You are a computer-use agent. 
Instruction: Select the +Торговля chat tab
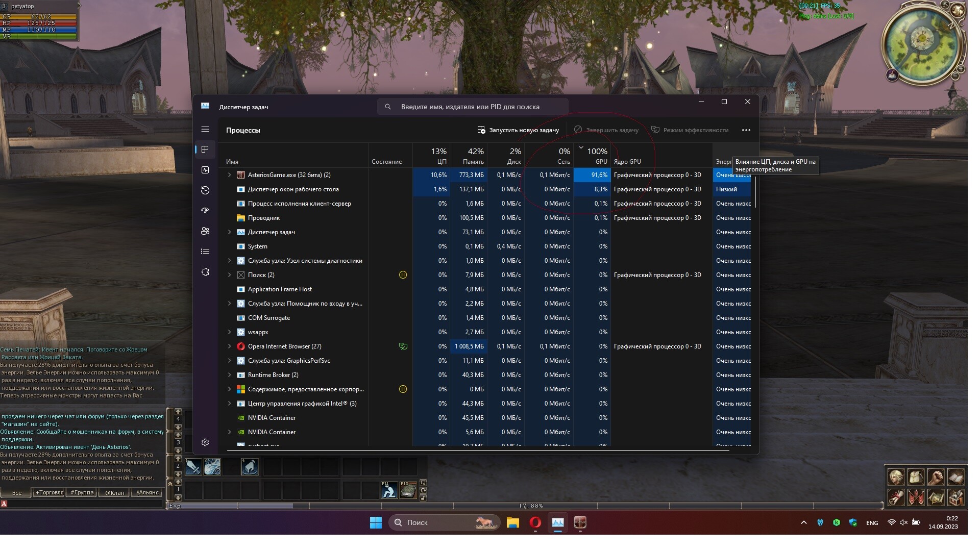coord(49,493)
